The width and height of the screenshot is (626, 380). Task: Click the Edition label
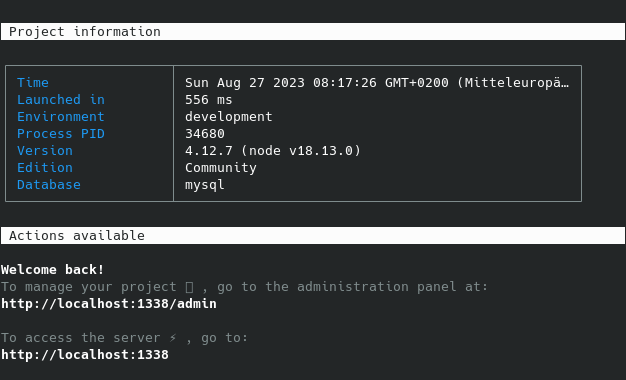click(45, 168)
